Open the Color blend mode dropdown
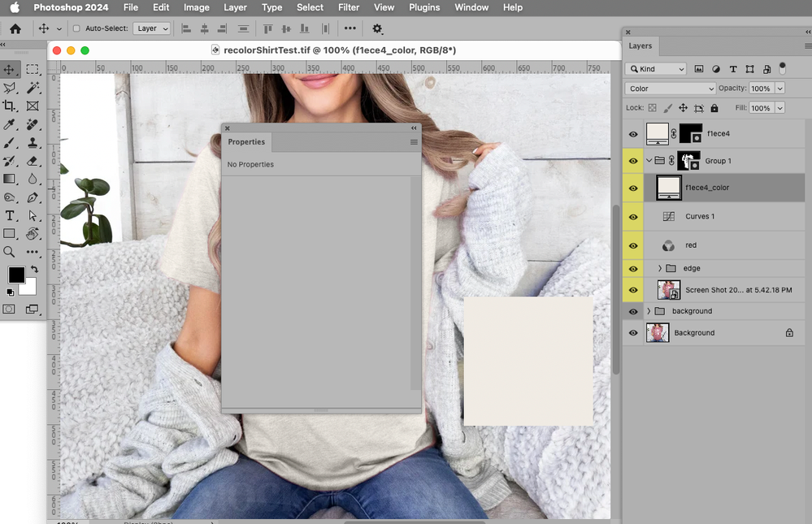The image size is (812, 524). coord(671,89)
